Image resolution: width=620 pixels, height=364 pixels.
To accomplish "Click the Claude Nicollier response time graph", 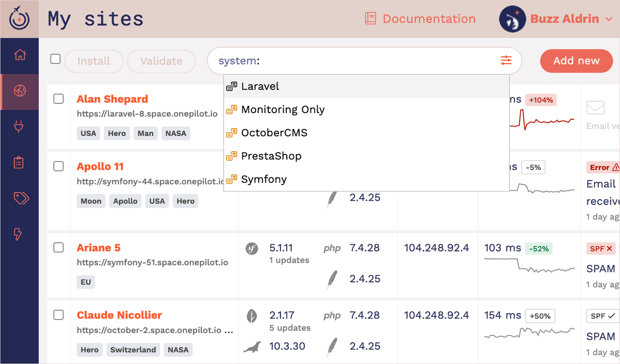I will pos(529,333).
